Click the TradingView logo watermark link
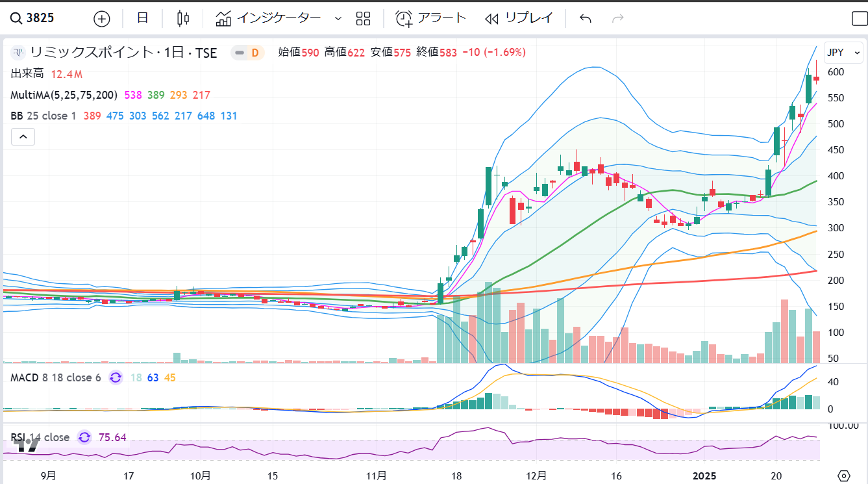868x484 pixels. (27, 445)
